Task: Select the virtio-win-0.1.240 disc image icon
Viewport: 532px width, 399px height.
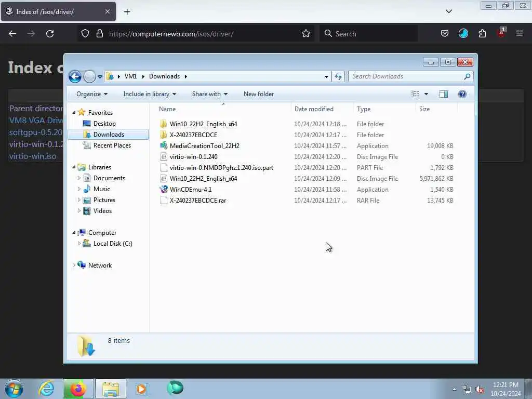Action: (164, 157)
